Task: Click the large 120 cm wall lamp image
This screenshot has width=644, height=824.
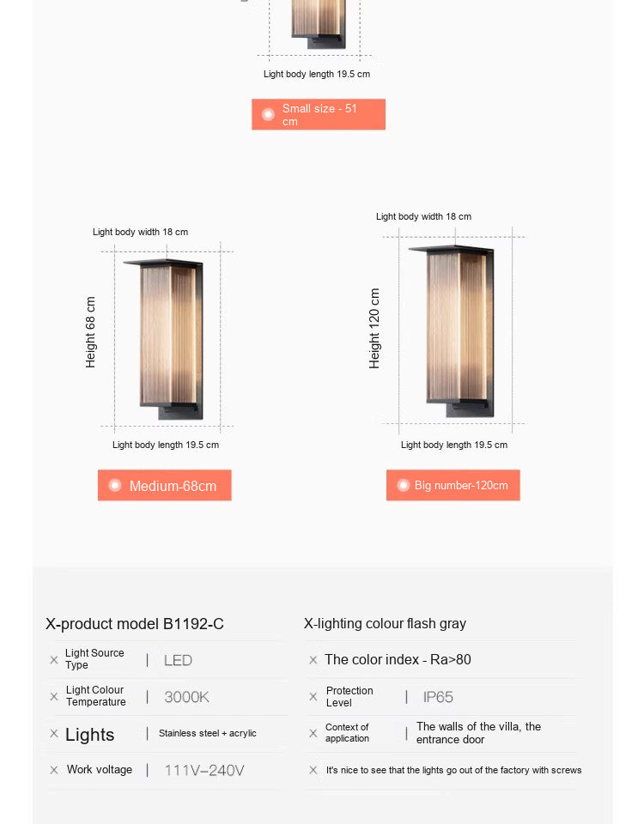Action: (x=453, y=331)
